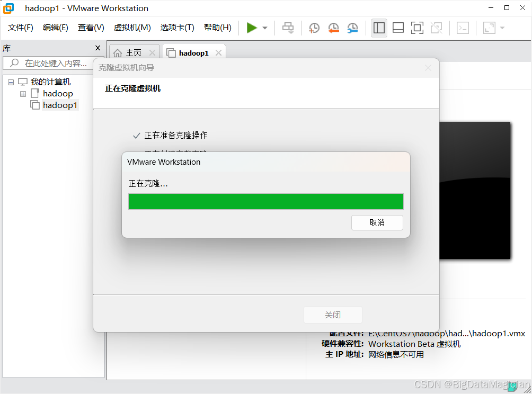Click the revert to snapshot icon
Screen dimensions: 532x394
[333, 28]
